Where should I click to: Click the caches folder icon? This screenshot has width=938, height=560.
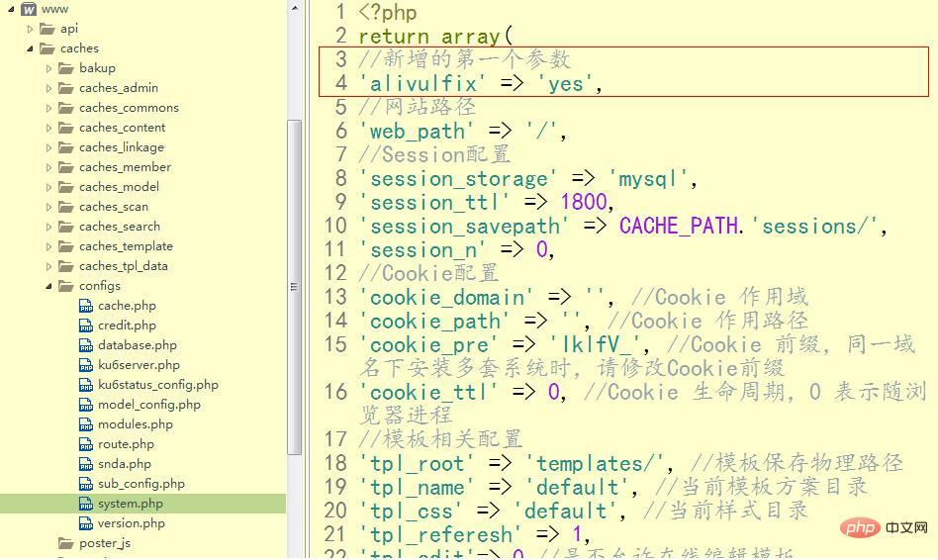coord(47,48)
